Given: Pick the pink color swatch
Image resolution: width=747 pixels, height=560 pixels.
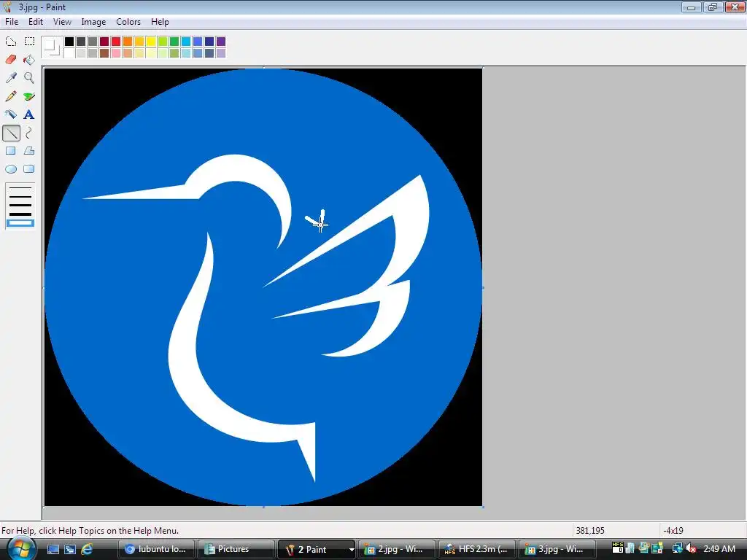Looking at the screenshot, I should coord(116,52).
